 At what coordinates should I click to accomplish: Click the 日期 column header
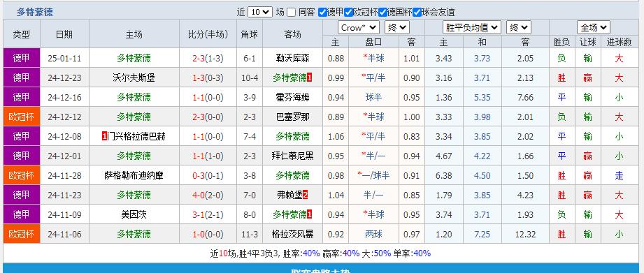pyautogui.click(x=64, y=34)
